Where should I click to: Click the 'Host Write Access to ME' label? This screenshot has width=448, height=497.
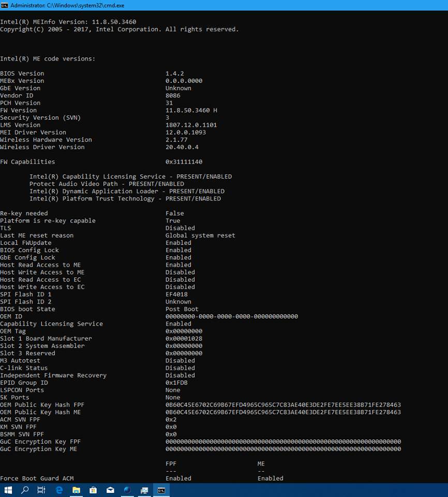coord(42,272)
